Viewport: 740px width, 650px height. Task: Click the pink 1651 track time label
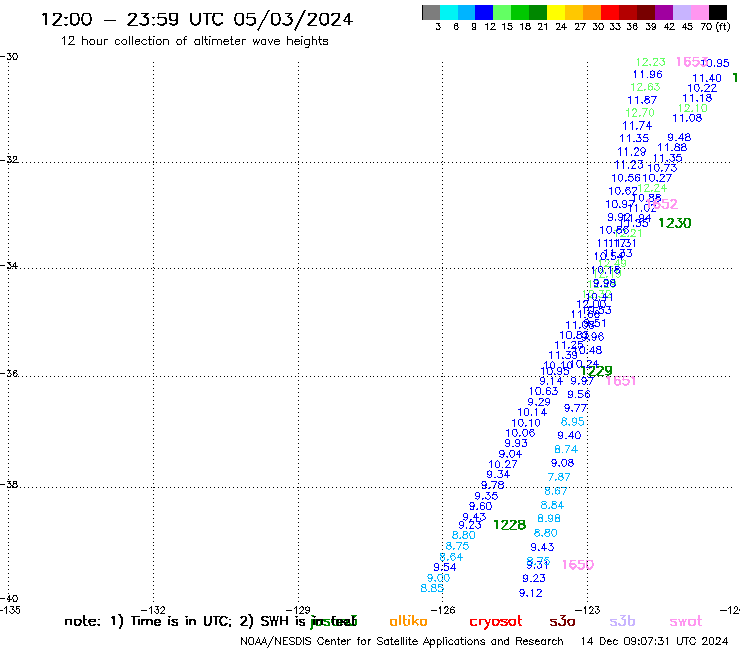(x=621, y=381)
